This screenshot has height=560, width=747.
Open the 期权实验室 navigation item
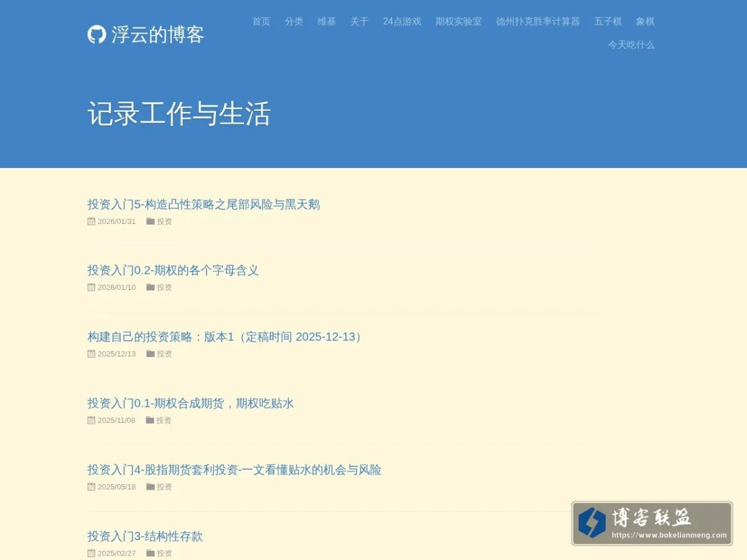(459, 21)
